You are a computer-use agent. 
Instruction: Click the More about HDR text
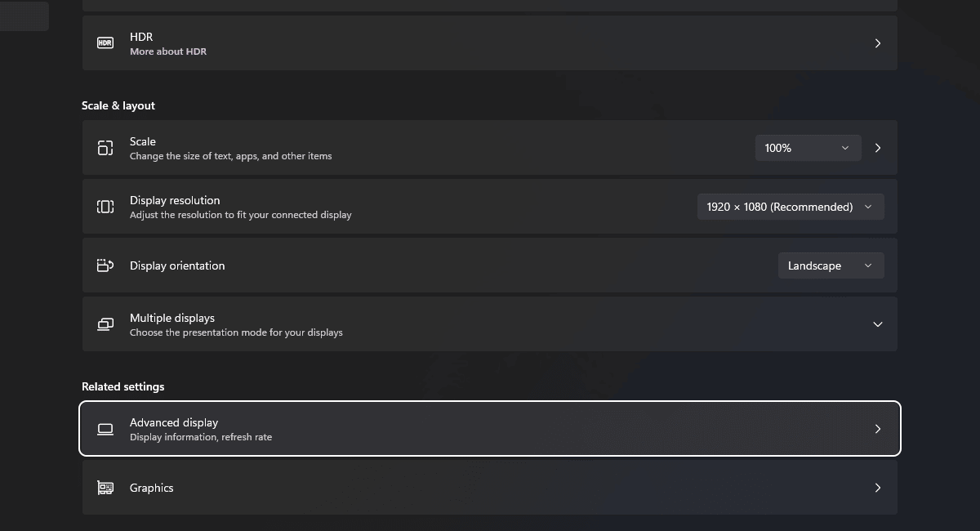[168, 51]
